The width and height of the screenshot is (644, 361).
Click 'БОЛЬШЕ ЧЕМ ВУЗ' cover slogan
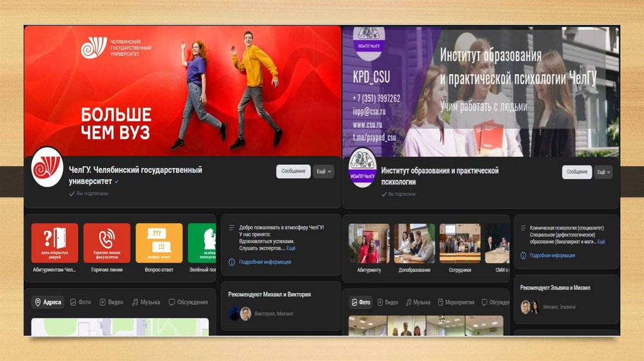[x=116, y=123]
